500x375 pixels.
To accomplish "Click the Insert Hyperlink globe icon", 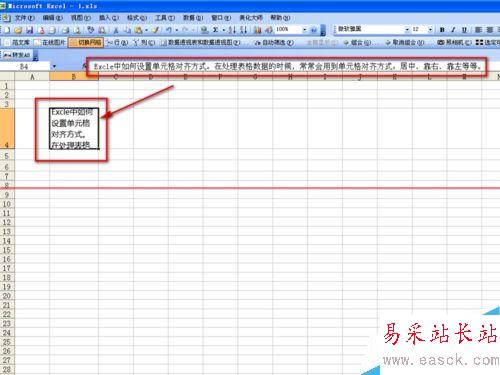I will pos(205,30).
